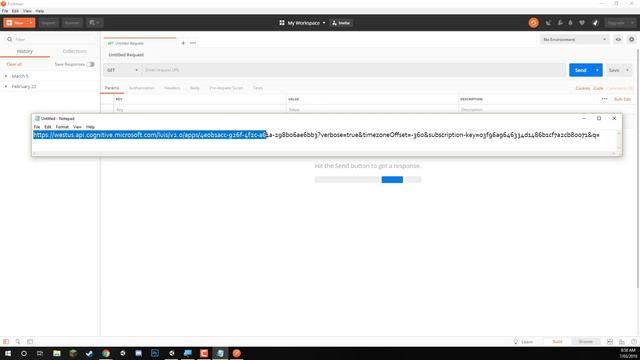Open the Windows Start menu
640x360 pixels.
coord(8,353)
